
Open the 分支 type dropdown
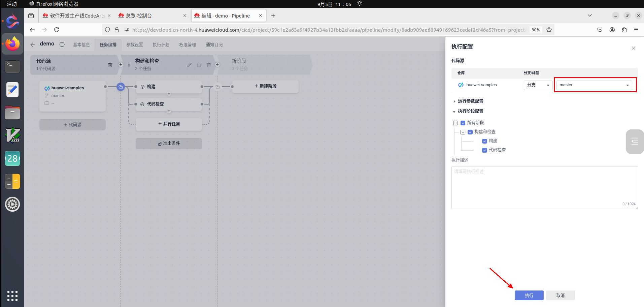click(x=538, y=85)
